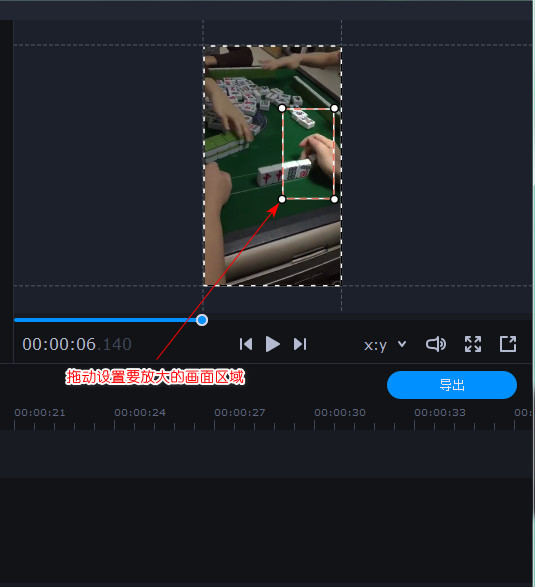Enter fullscreen preview mode

coord(473,344)
